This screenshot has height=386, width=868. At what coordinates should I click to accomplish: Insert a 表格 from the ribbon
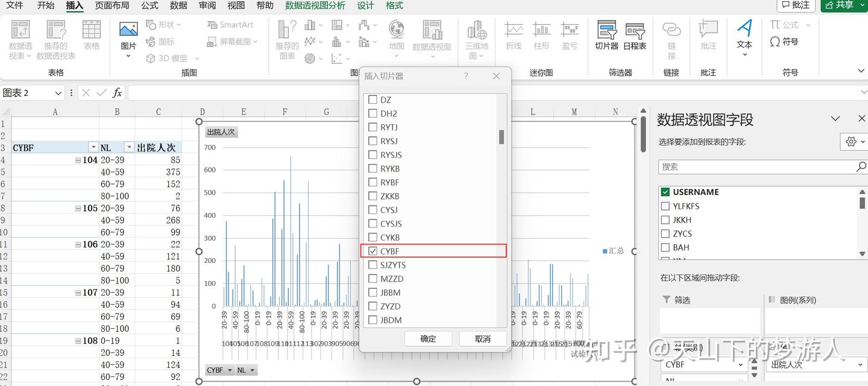92,36
